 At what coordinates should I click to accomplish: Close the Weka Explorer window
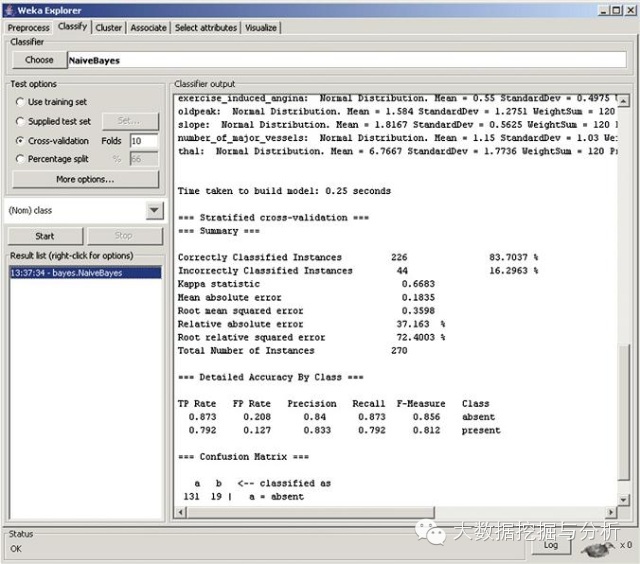pos(630,10)
